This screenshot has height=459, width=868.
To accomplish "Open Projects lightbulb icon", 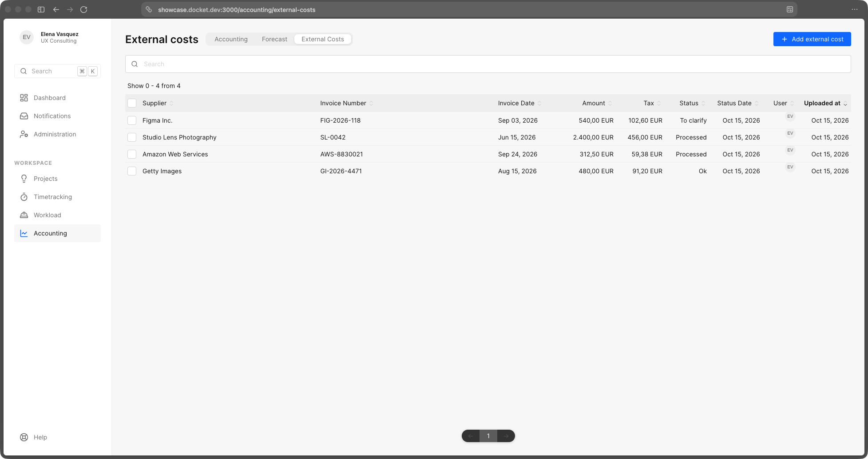I will click(x=24, y=179).
